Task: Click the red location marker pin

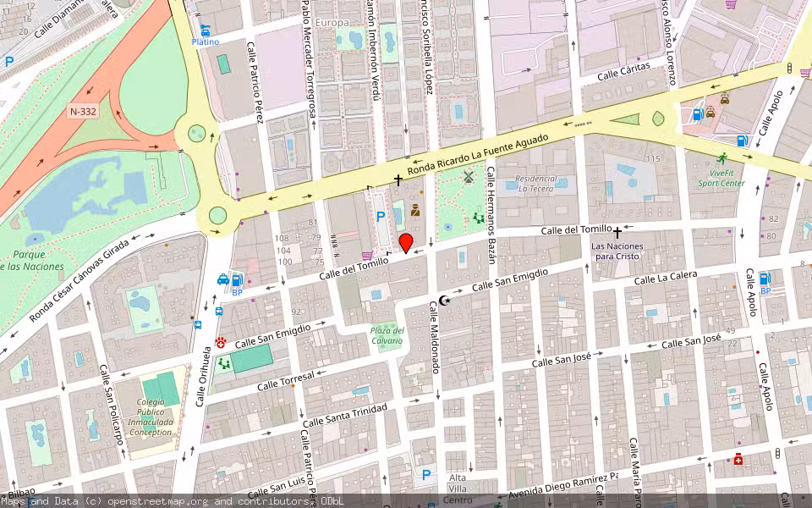Action: coord(406,243)
